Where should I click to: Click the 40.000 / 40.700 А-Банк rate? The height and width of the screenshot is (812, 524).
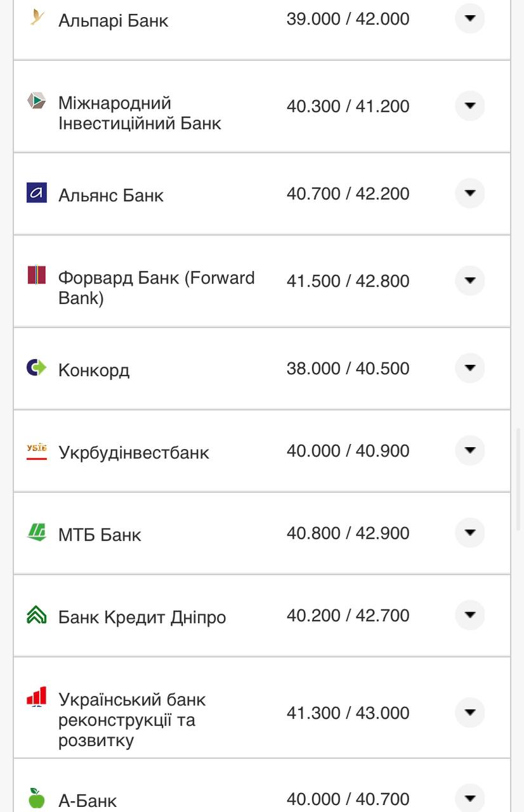(348, 799)
